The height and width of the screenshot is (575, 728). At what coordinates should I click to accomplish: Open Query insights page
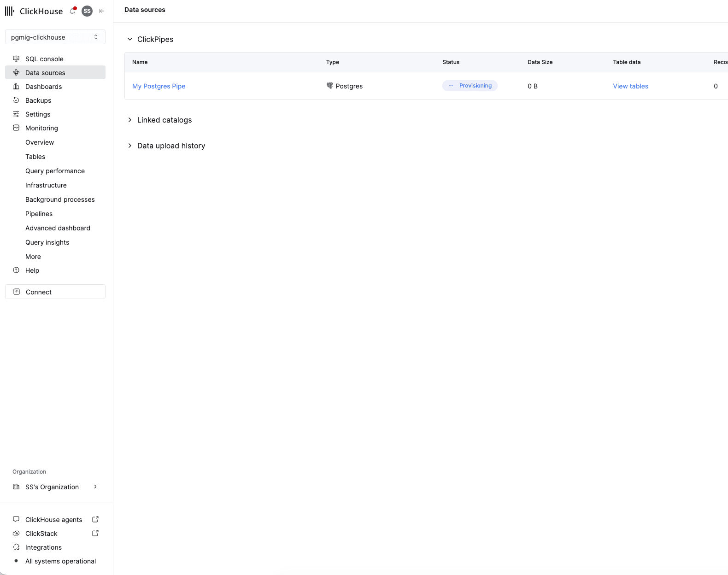(47, 242)
